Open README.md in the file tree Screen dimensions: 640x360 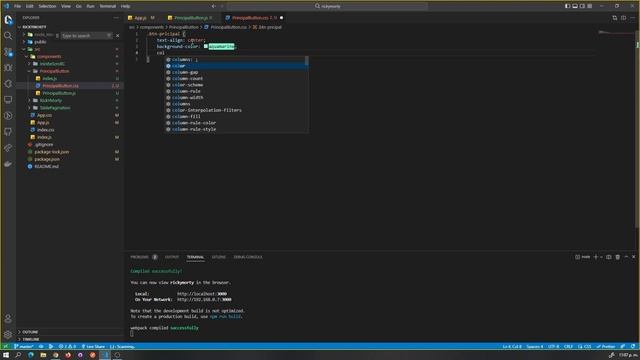(x=46, y=167)
